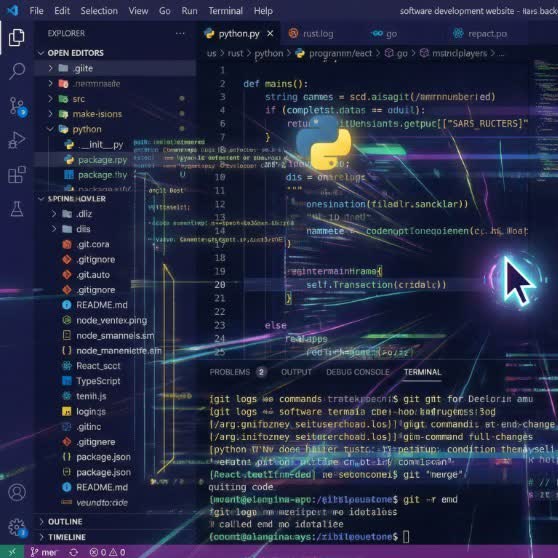Close the python.py editor tab
Viewport: 558px width, 558px height.
270,33
